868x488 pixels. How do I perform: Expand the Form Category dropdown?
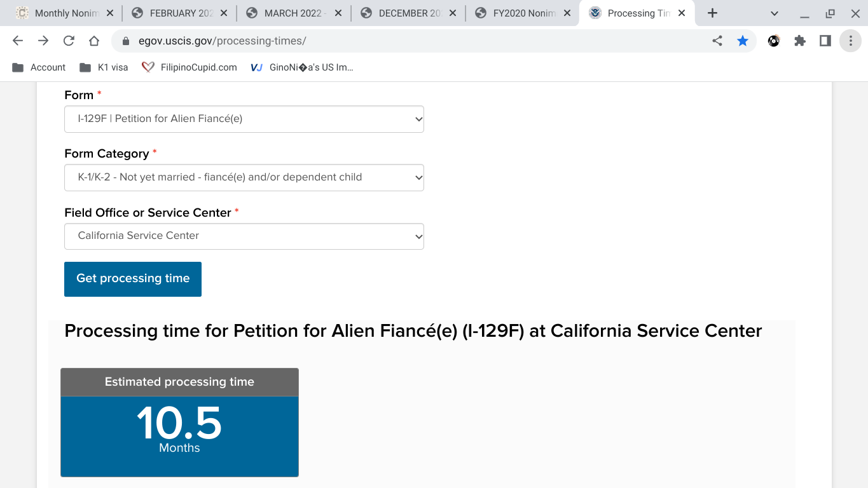coord(244,177)
